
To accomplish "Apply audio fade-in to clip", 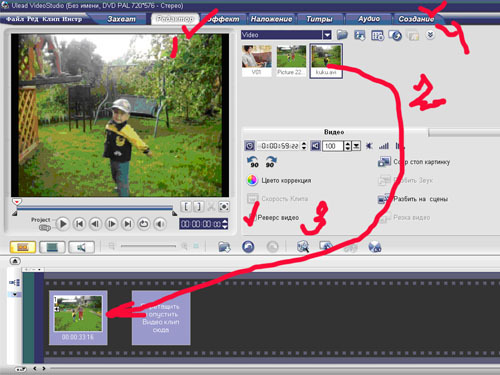I will pyautogui.click(x=384, y=146).
